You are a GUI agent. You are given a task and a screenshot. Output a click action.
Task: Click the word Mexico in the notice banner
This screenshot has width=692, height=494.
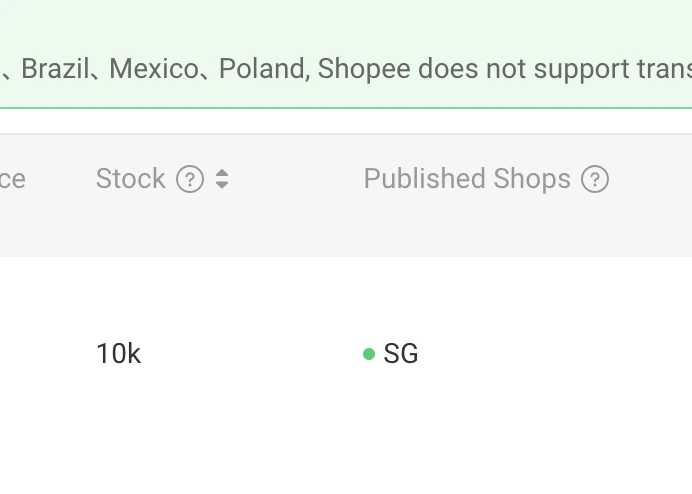coord(152,69)
